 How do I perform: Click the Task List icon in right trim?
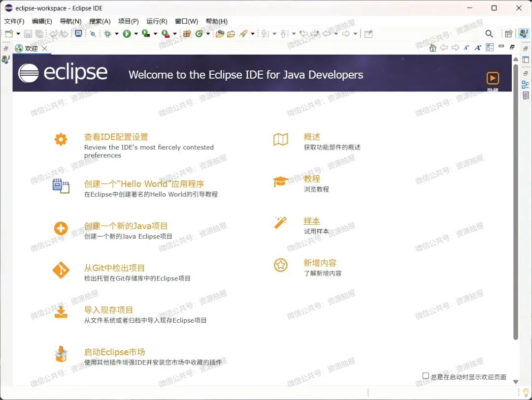526,95
